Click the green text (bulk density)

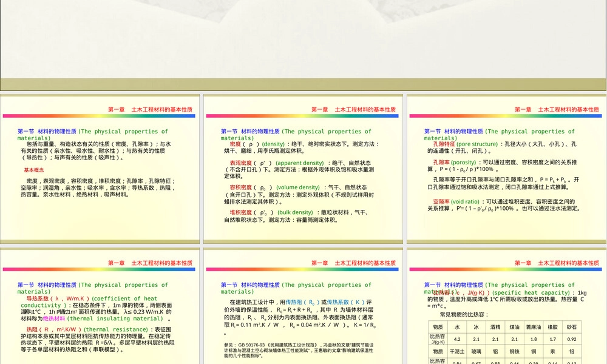[x=296, y=212]
